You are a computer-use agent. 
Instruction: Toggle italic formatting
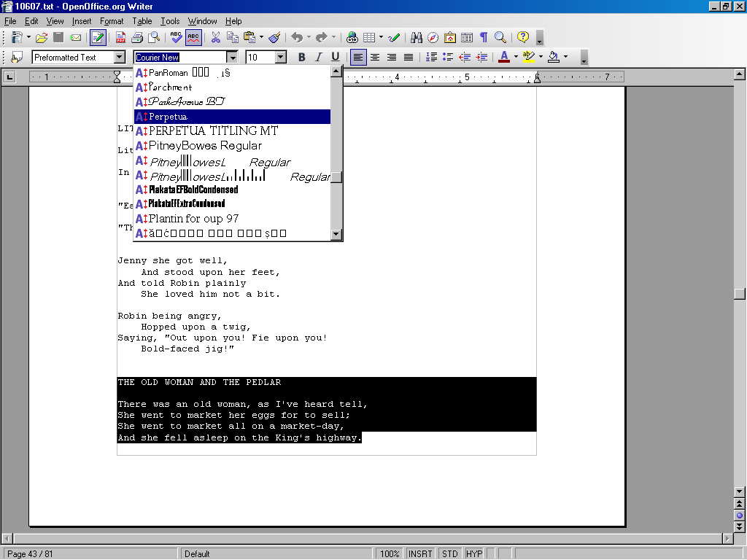(319, 57)
